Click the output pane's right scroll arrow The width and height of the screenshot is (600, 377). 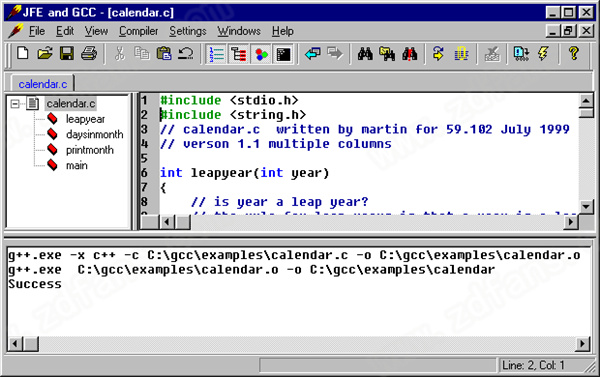[583, 344]
